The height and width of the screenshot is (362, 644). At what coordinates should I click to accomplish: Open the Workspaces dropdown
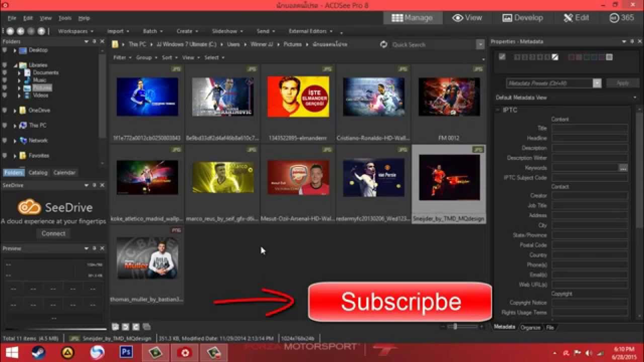pyautogui.click(x=75, y=31)
